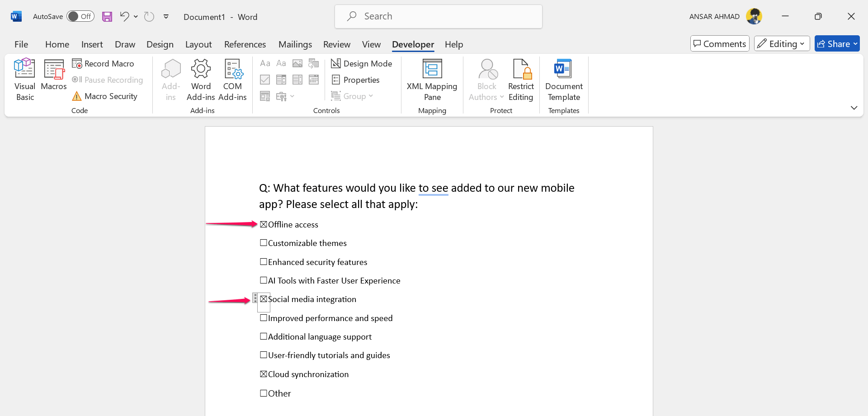Open the Draw tab
The height and width of the screenshot is (416, 868).
click(x=125, y=44)
